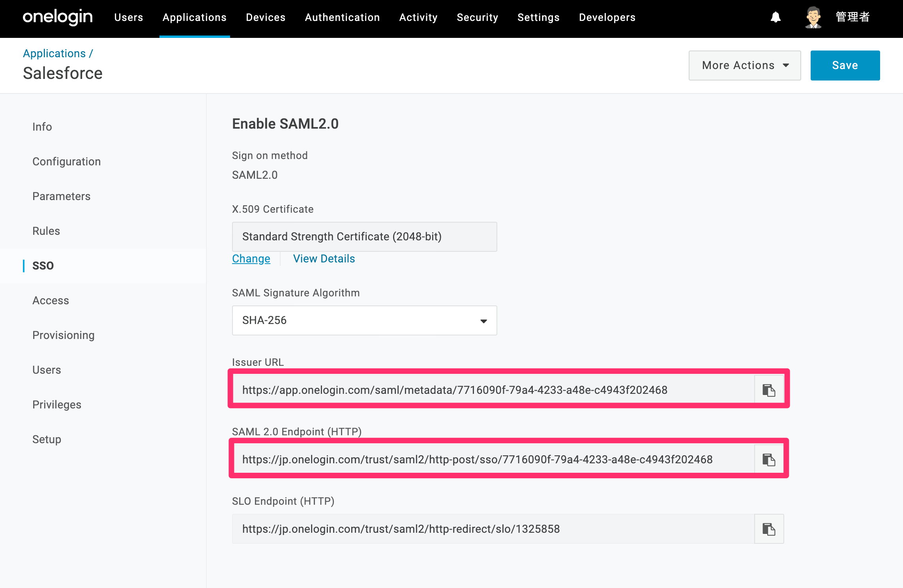This screenshot has width=903, height=588.
Task: Open the Activity menu
Action: [x=418, y=17]
